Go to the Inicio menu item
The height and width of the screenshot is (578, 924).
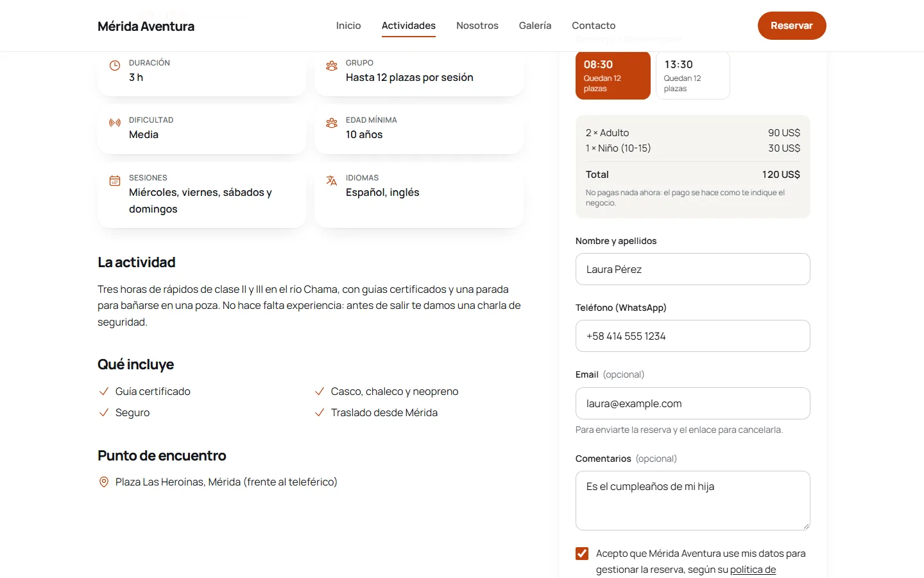click(348, 26)
